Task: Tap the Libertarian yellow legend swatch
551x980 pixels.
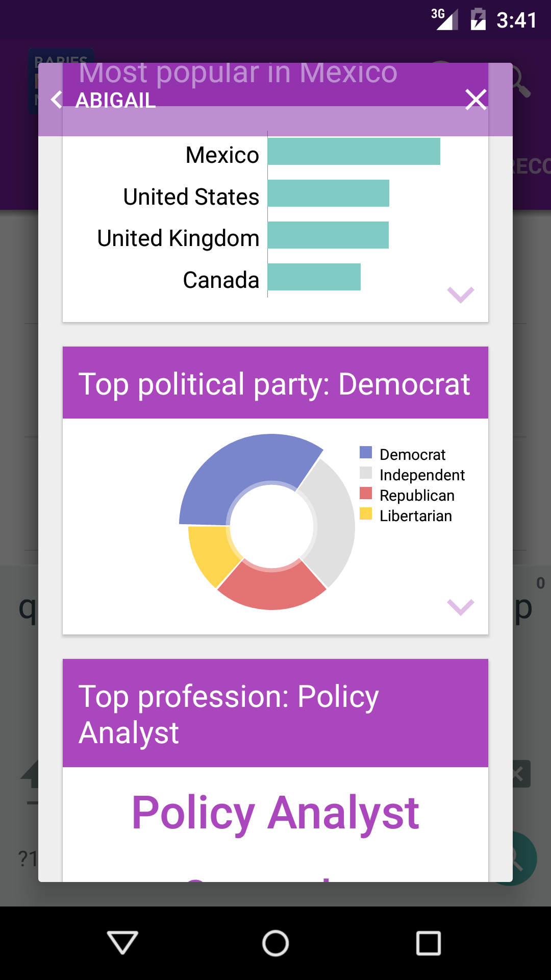Action: click(366, 514)
